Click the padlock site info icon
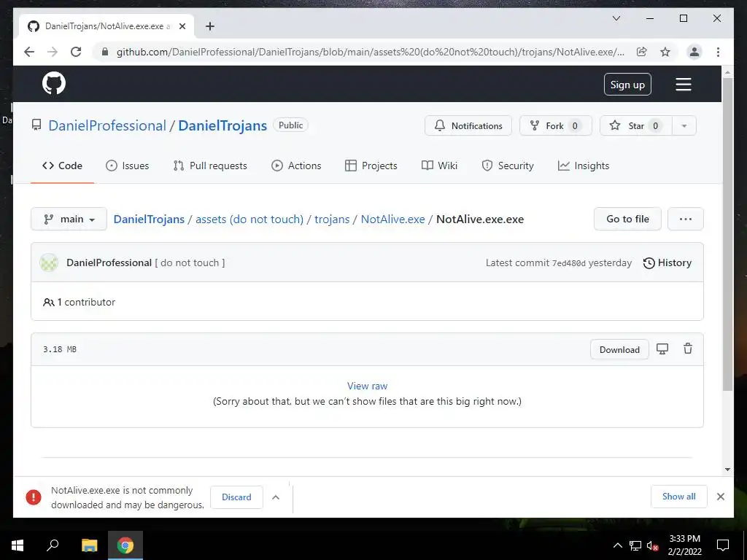 (x=105, y=52)
